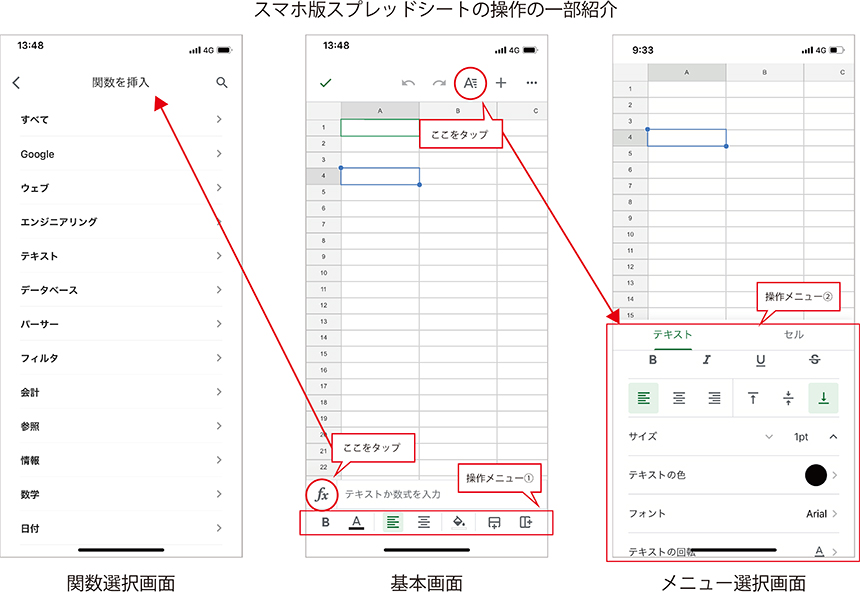Expand 参照 category chevron
This screenshot has height=596, width=860.
pyautogui.click(x=219, y=426)
